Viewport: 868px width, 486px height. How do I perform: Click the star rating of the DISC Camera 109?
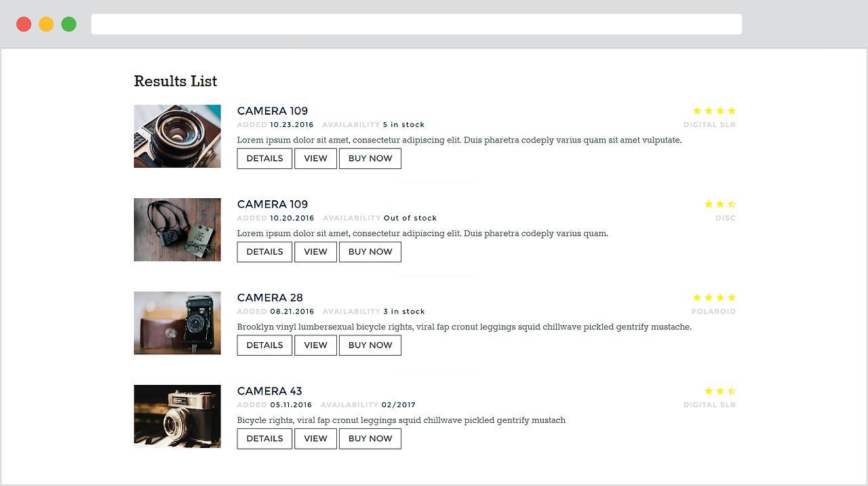(720, 204)
